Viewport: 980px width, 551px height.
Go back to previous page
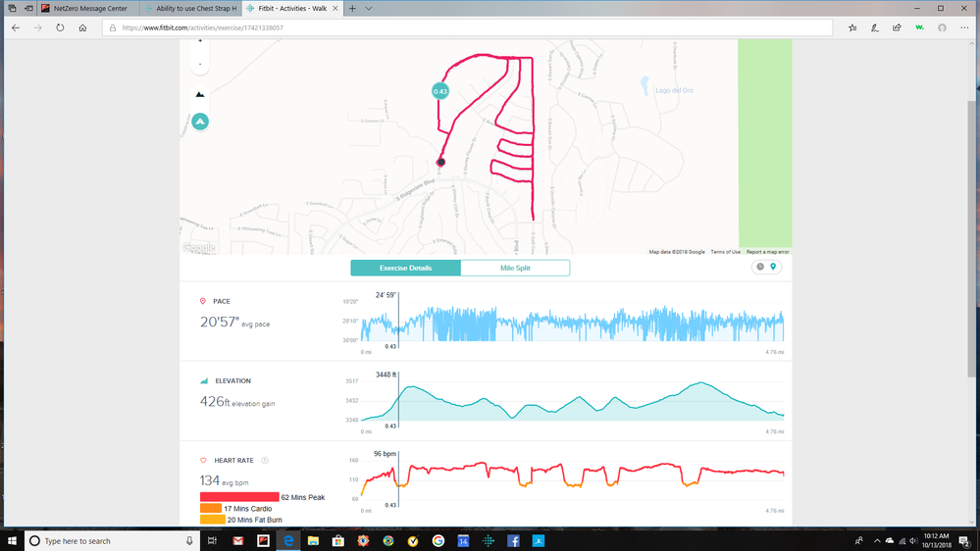pos(16,27)
